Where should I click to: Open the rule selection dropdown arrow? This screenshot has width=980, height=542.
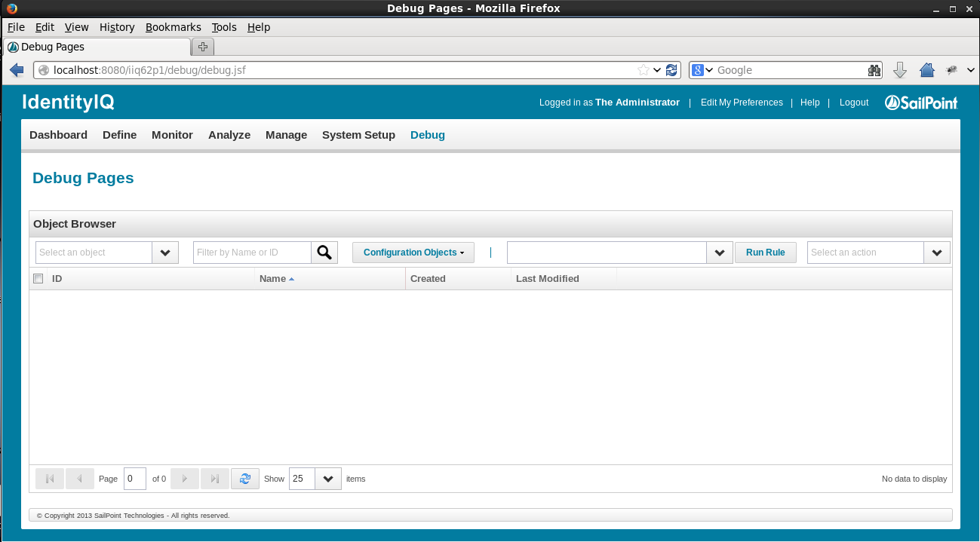[719, 253]
